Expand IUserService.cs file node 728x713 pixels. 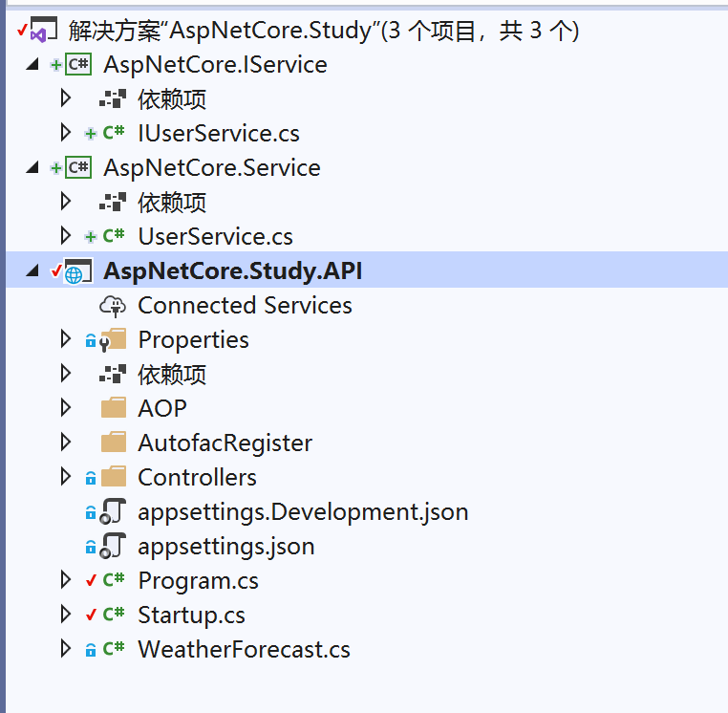pyautogui.click(x=66, y=133)
